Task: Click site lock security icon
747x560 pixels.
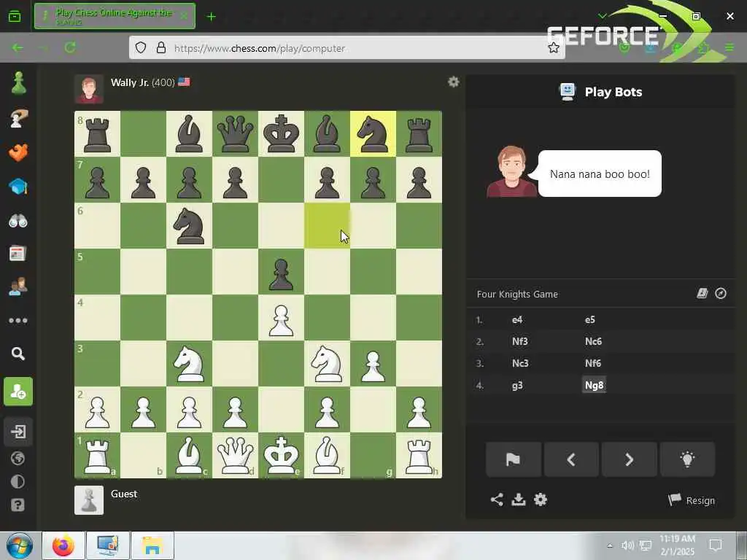Action: (161, 47)
